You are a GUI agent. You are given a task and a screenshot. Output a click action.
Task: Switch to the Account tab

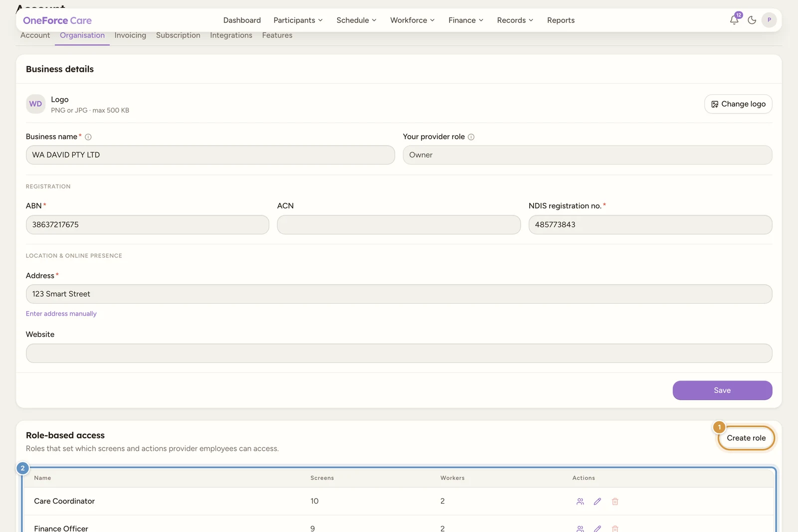[x=35, y=35]
